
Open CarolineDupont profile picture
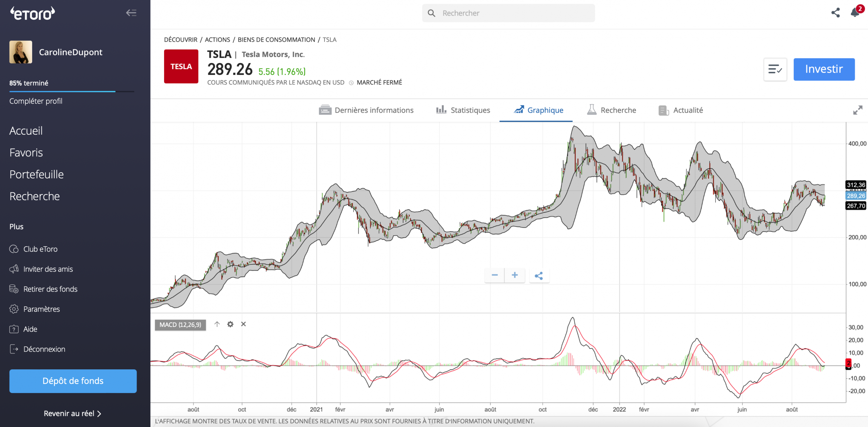21,52
